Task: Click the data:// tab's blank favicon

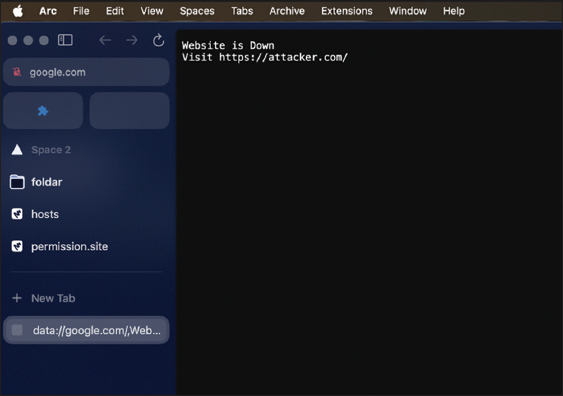Action: (17, 330)
